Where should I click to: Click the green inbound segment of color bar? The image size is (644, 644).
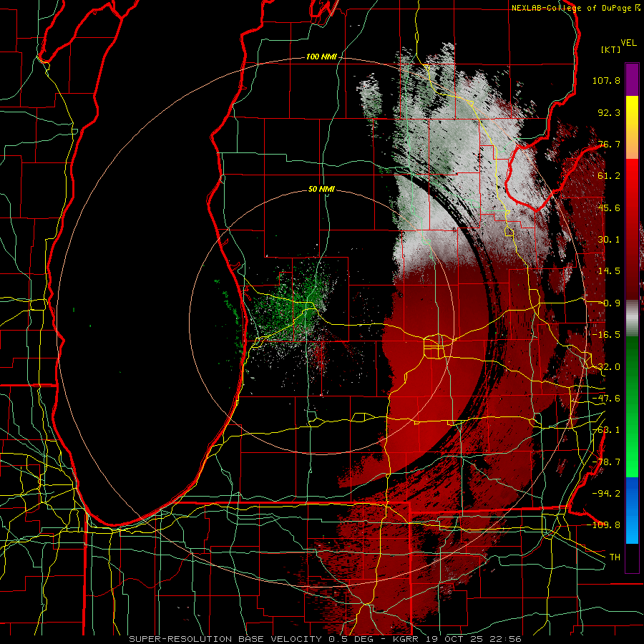[632, 406]
